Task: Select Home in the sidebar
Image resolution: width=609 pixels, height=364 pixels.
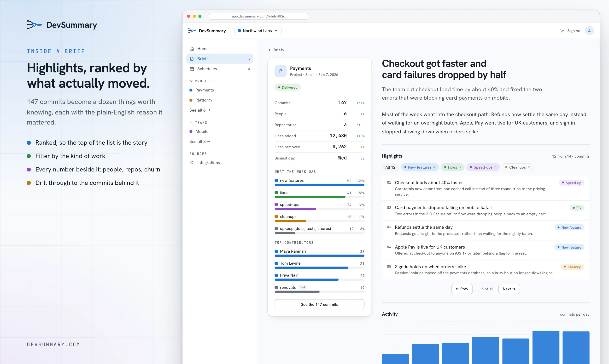Action: click(x=220, y=49)
